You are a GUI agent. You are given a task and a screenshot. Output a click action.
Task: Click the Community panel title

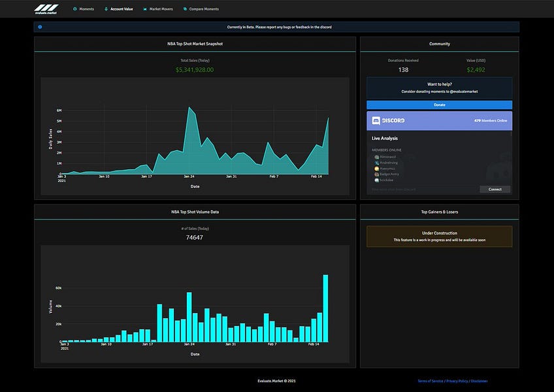point(440,44)
